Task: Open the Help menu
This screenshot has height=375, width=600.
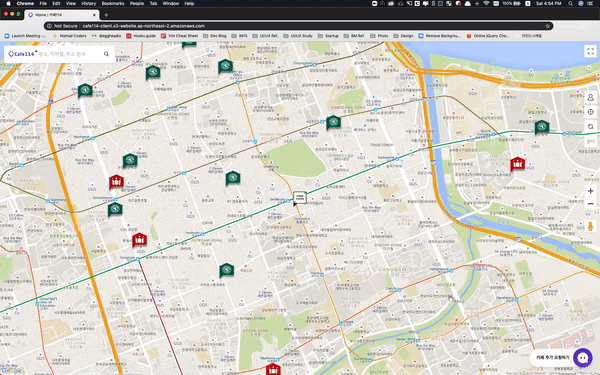Action: [x=189, y=3]
